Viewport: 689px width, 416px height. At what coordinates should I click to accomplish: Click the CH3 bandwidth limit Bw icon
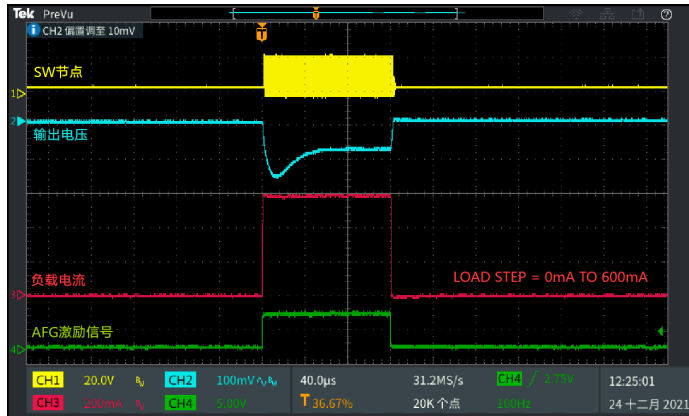pos(140,404)
